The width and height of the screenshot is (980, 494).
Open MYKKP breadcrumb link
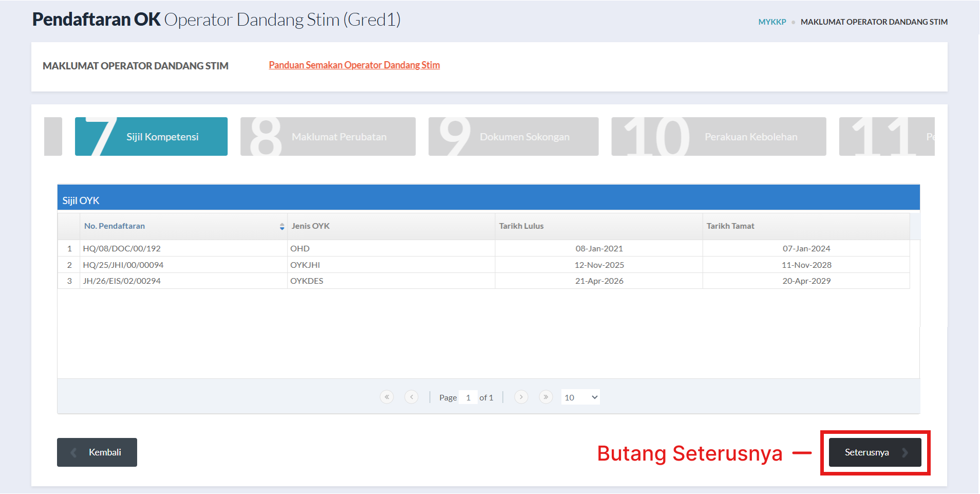(x=772, y=22)
